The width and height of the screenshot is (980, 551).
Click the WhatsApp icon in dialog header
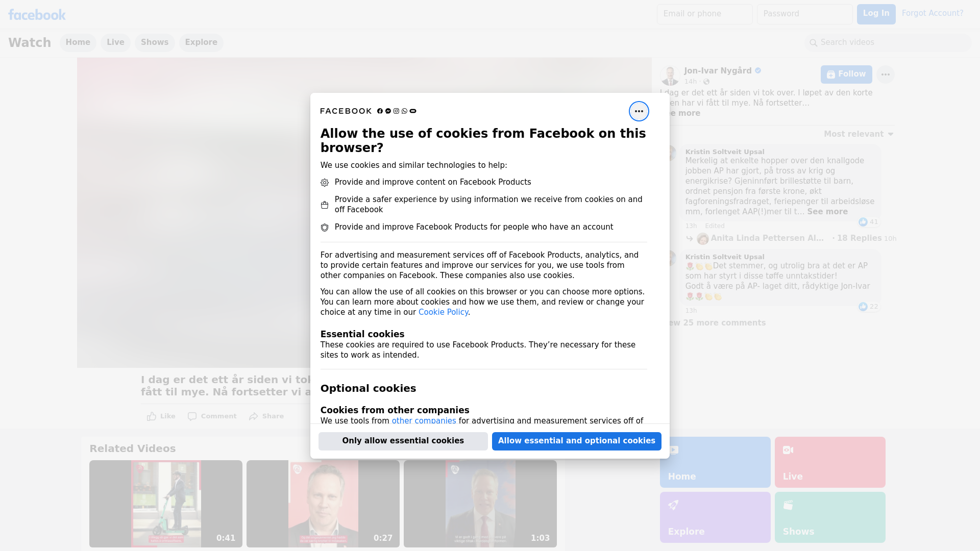(404, 111)
